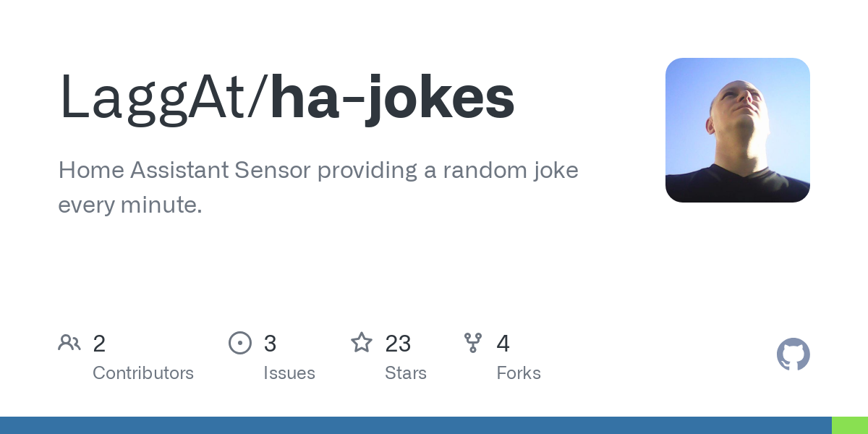Click the Issues label
Image resolution: width=868 pixels, height=434 pixels.
(289, 373)
